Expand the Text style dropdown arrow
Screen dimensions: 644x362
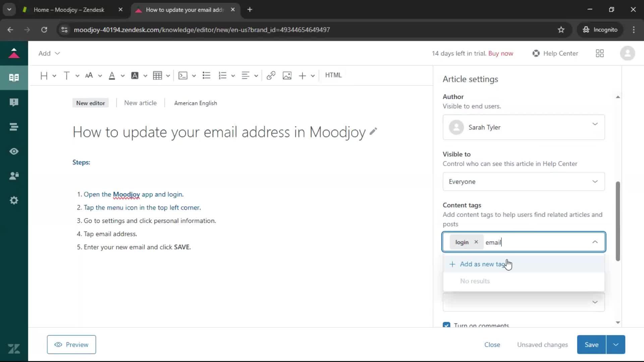pyautogui.click(x=77, y=76)
